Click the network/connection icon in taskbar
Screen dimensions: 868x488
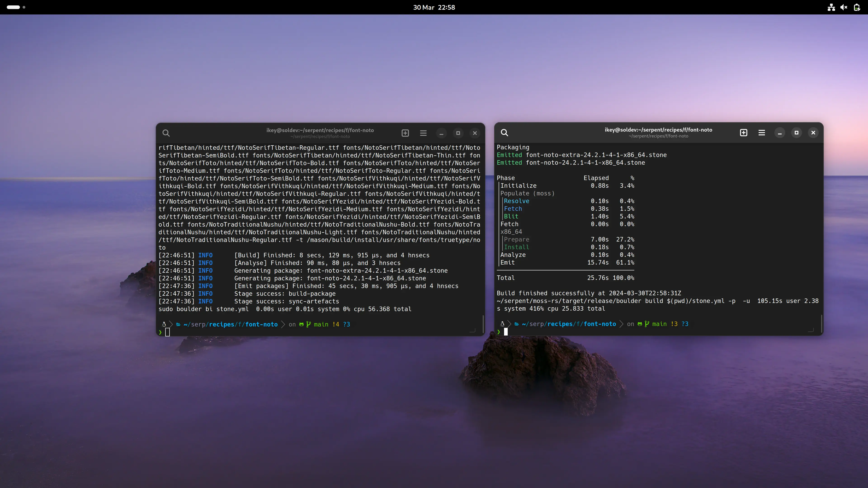831,7
